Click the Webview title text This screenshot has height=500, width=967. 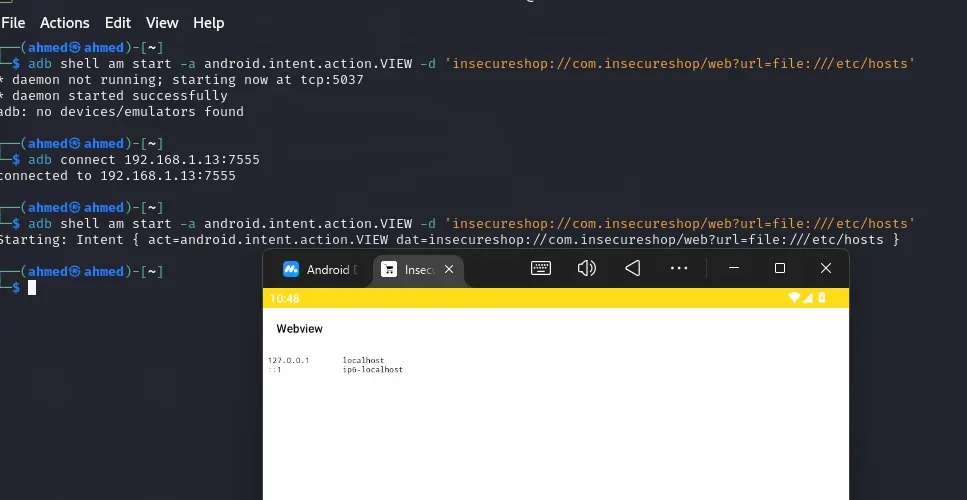click(300, 329)
